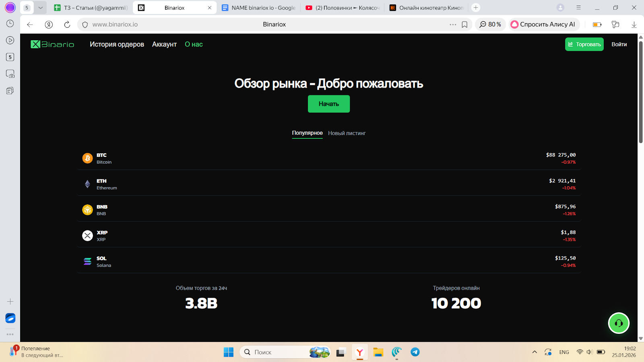The height and width of the screenshot is (362, 644).
Task: Open the collections icon in browser sidebar
Action: (10, 91)
